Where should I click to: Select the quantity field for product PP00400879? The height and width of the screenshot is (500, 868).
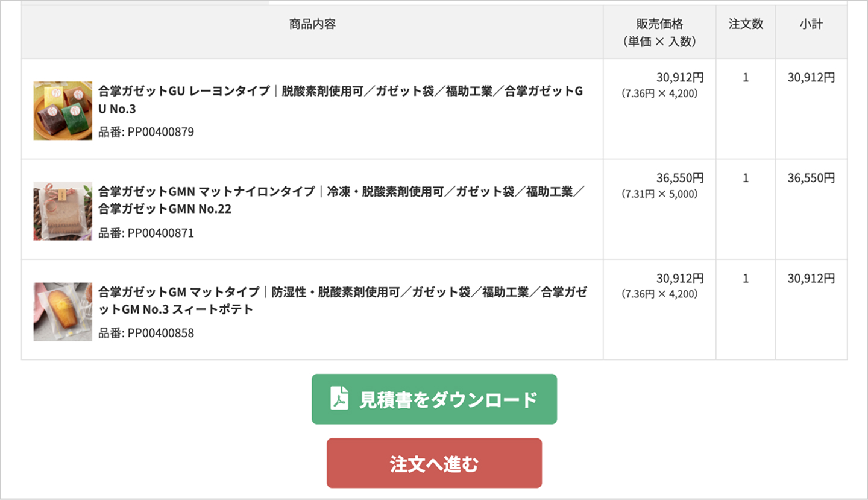(x=745, y=77)
